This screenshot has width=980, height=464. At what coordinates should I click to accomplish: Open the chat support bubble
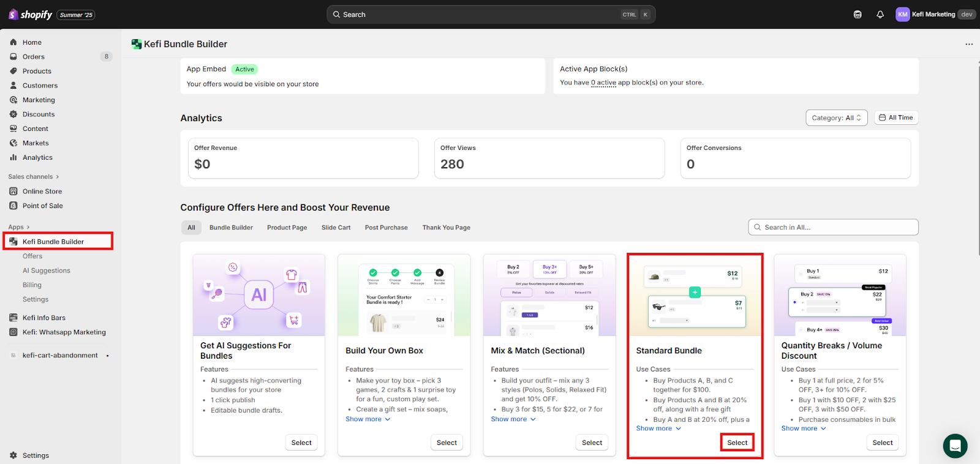(955, 446)
